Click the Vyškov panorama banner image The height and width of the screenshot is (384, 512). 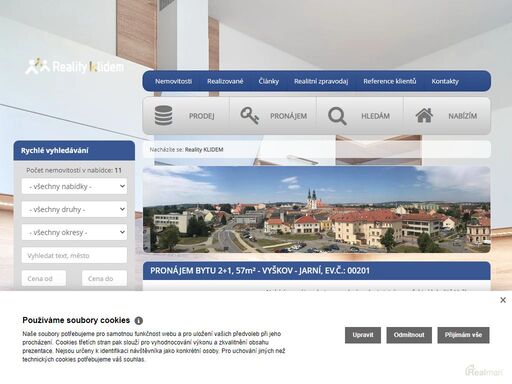(317, 209)
